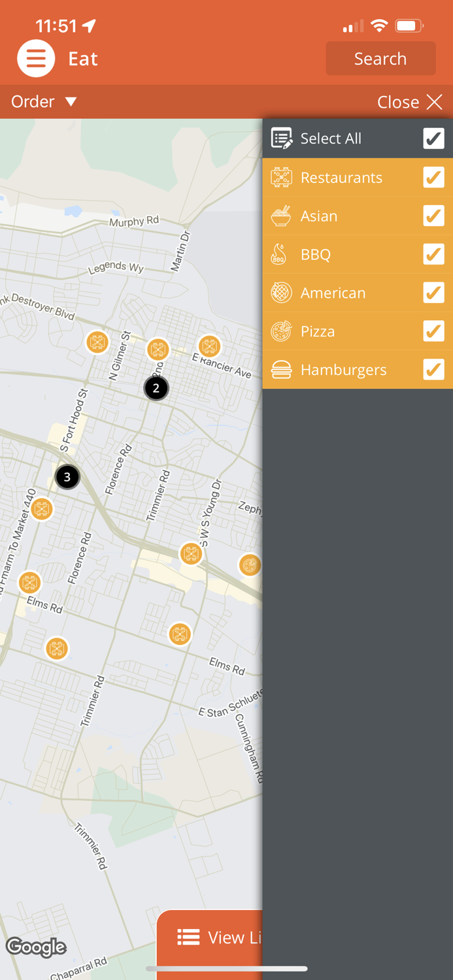Tap the pizza pin at map edge
The width and height of the screenshot is (453, 980).
(250, 565)
